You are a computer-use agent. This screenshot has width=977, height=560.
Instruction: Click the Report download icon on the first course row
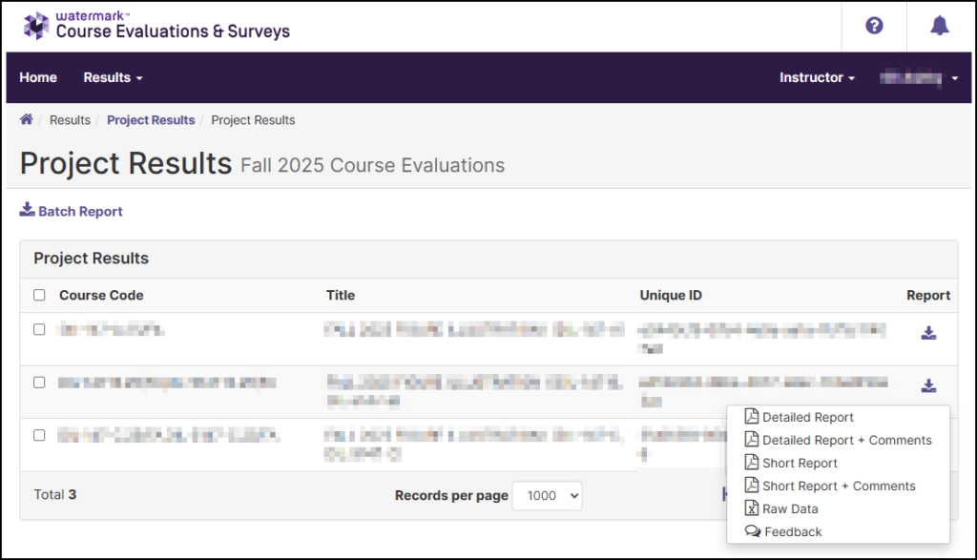pyautogui.click(x=928, y=332)
